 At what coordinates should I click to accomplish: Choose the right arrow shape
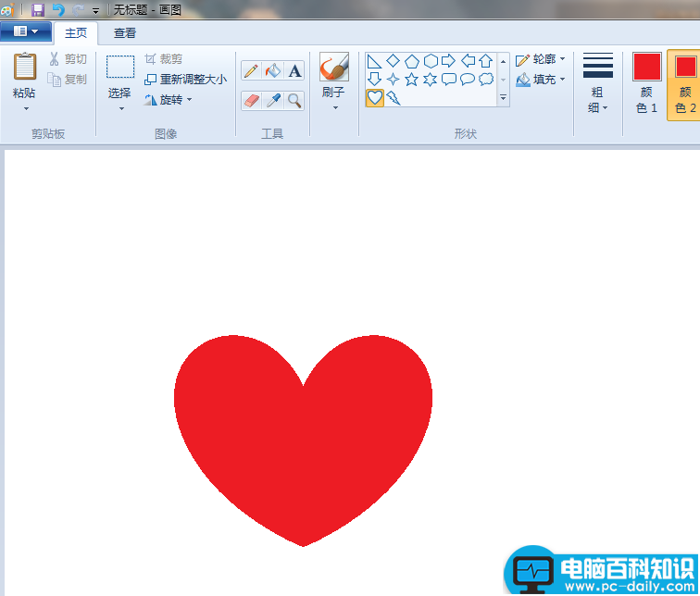coord(448,60)
